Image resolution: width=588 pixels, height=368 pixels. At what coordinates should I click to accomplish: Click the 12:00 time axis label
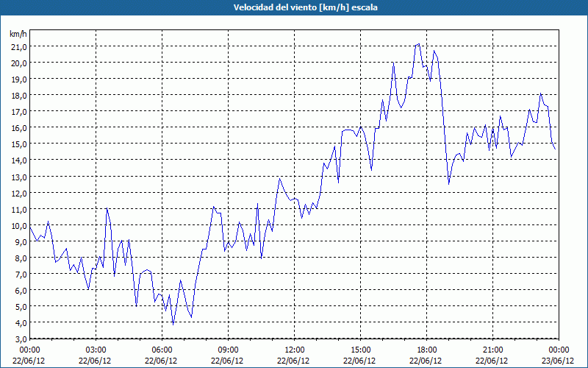(x=295, y=350)
